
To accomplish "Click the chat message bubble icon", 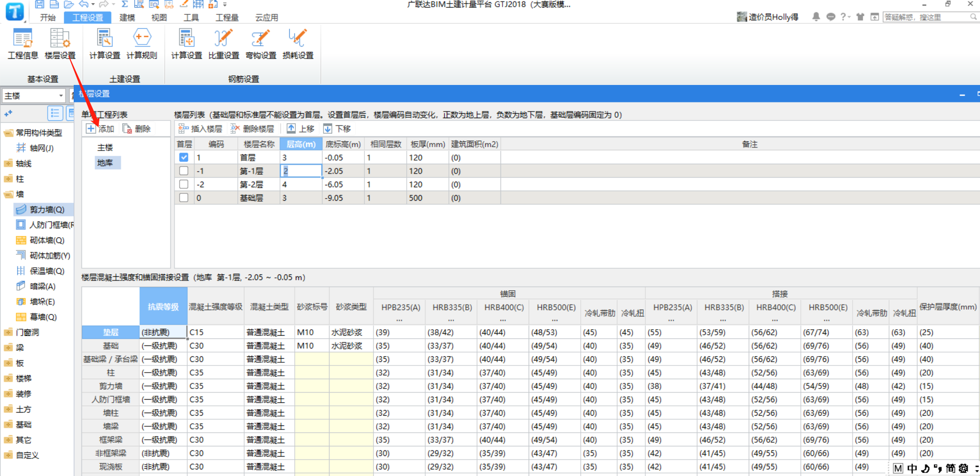I will [831, 17].
